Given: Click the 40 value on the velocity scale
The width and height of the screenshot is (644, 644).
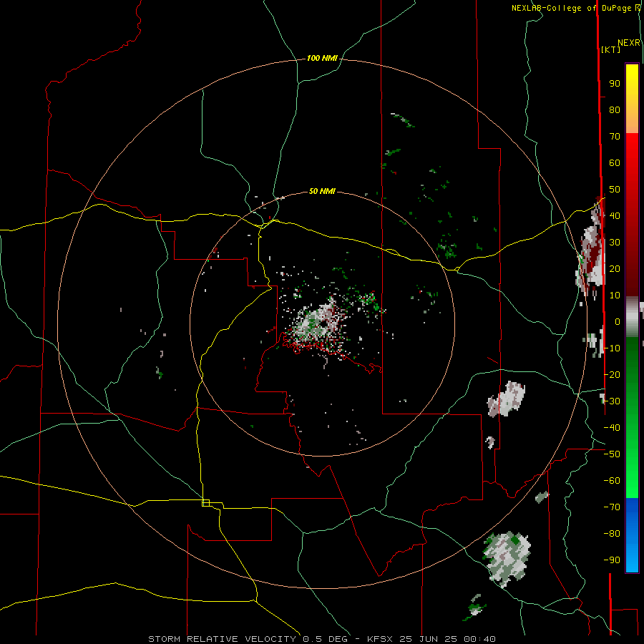Looking at the screenshot, I should tap(615, 215).
